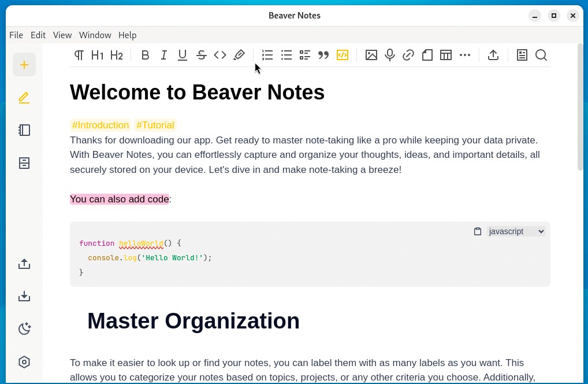Click the export icon in sidebar
This screenshot has height=384, width=588.
(x=24, y=264)
